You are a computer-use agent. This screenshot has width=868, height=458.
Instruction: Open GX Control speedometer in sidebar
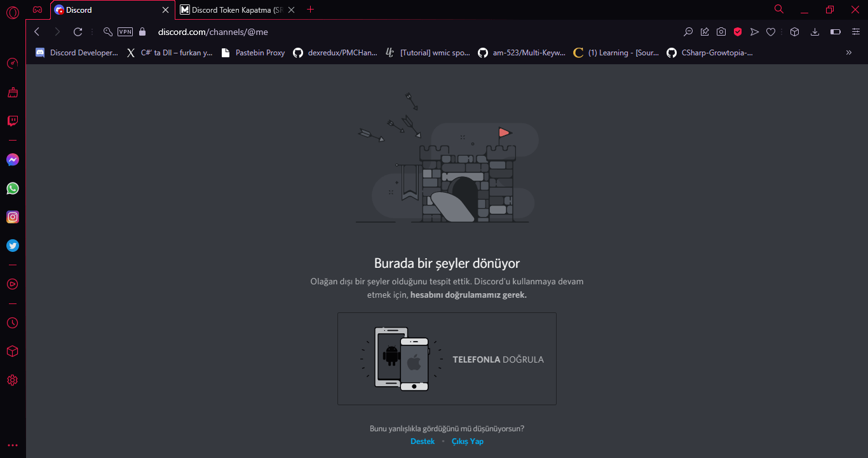(12, 64)
